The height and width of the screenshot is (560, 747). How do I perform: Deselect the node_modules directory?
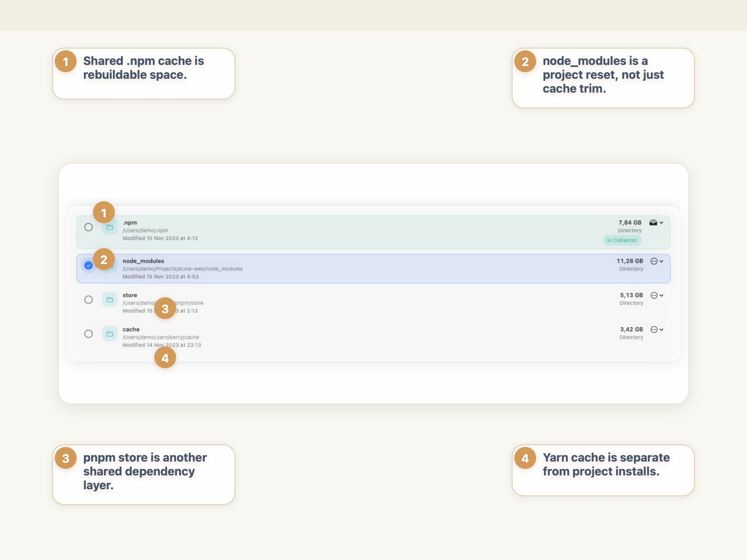pos(89,265)
